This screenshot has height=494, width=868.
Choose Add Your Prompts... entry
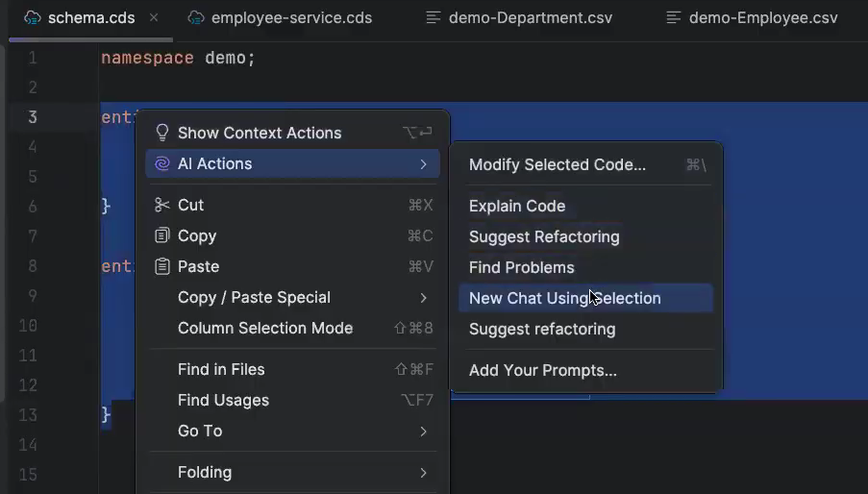586,371
